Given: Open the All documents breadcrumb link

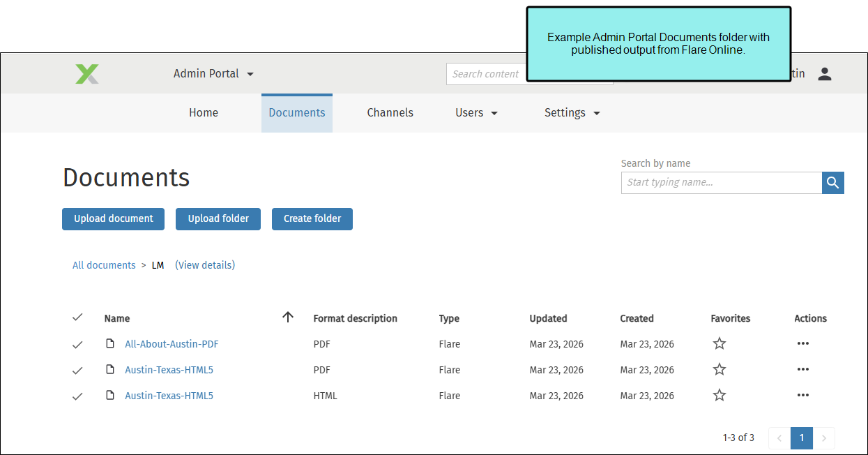Looking at the screenshot, I should click(x=104, y=265).
